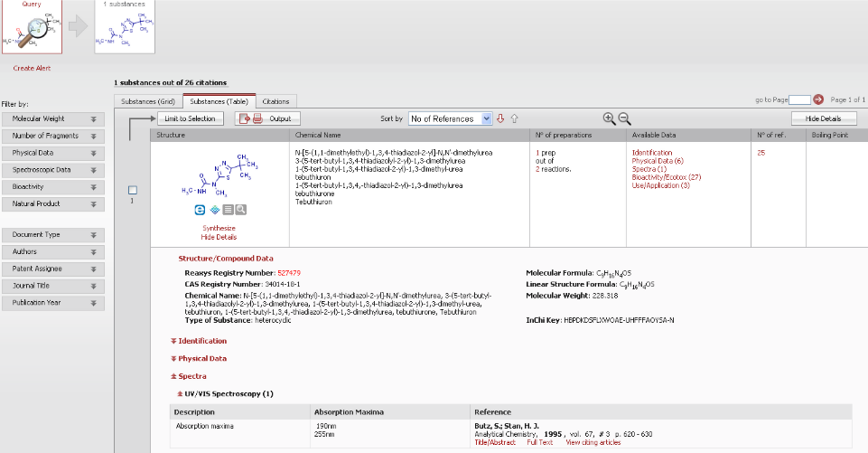
Task: Click the export arrow icon beside Output
Action: (x=244, y=118)
